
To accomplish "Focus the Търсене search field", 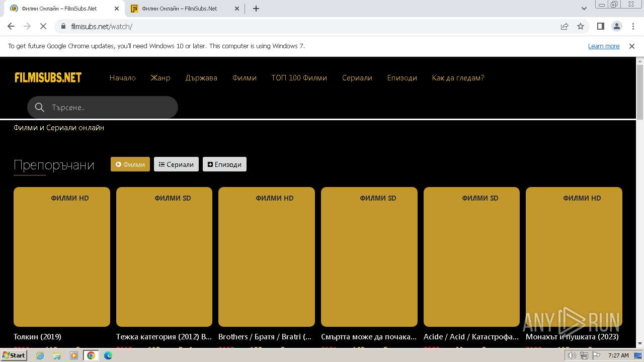I will [103, 107].
